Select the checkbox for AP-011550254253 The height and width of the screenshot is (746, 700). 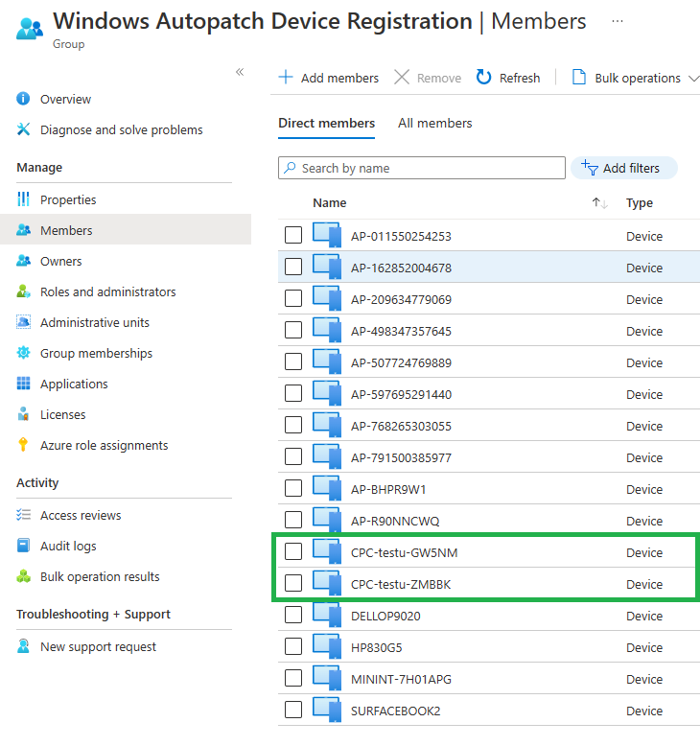point(293,235)
